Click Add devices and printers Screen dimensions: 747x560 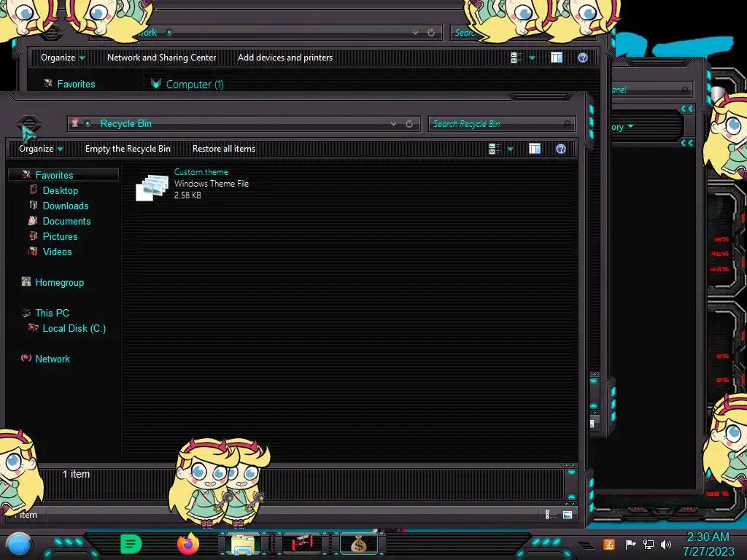point(285,57)
